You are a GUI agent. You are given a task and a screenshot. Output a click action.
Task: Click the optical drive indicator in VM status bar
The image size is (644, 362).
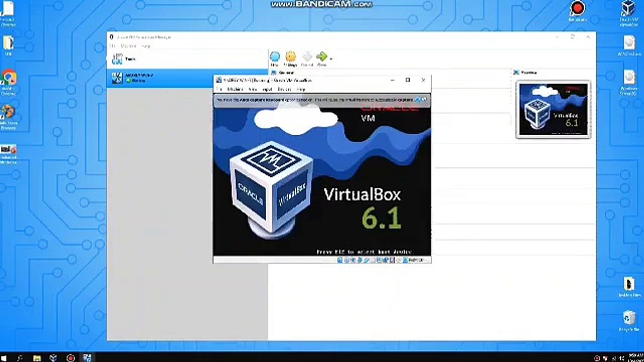346,260
